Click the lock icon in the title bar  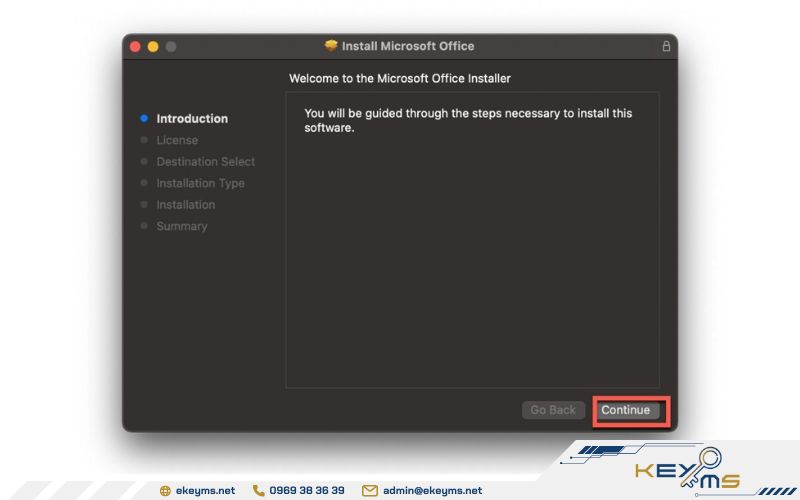click(666, 46)
